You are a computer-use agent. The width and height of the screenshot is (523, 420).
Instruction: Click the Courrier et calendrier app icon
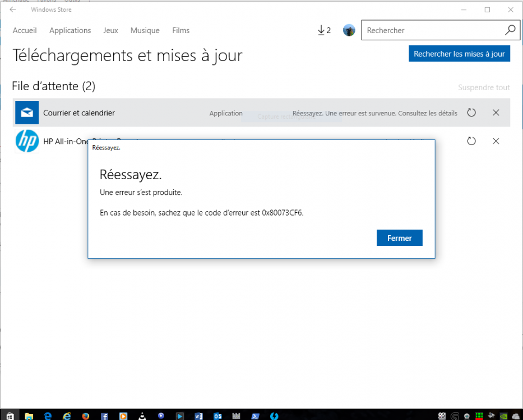click(27, 113)
